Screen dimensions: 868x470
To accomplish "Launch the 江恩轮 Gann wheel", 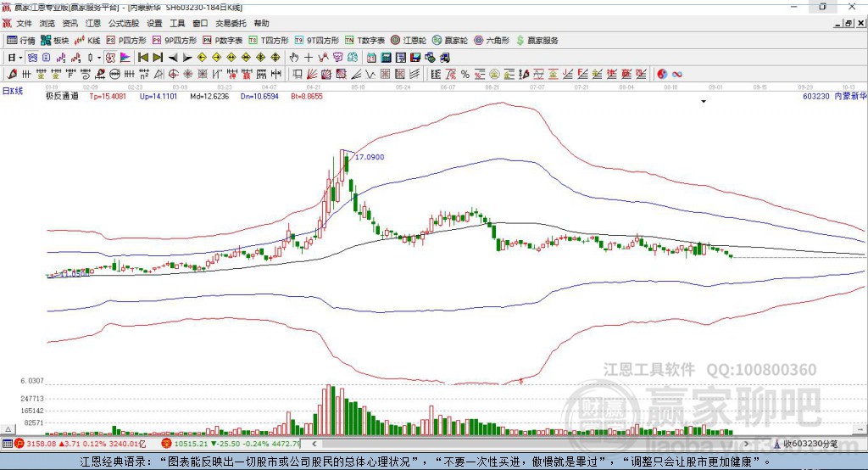I will point(409,41).
